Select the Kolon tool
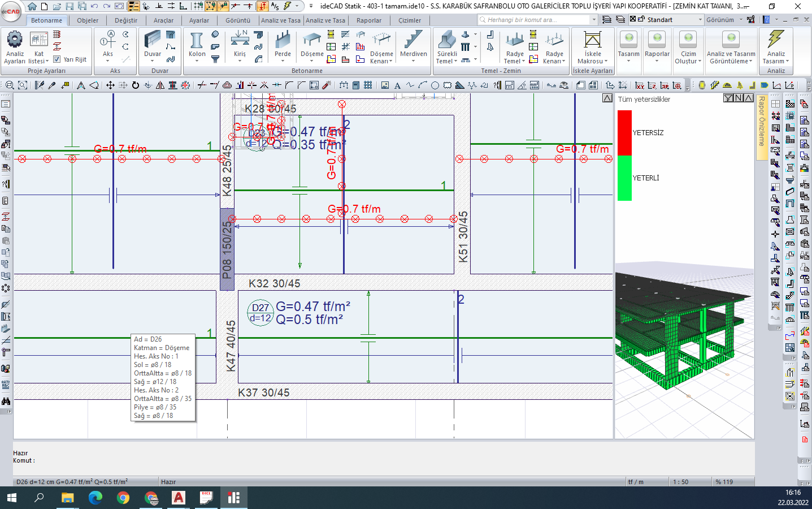 [x=197, y=41]
